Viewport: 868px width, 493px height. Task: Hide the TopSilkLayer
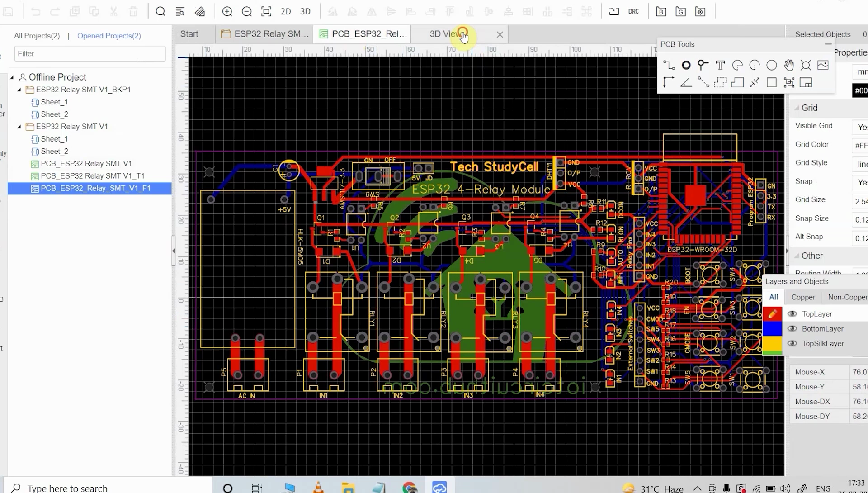coord(793,343)
